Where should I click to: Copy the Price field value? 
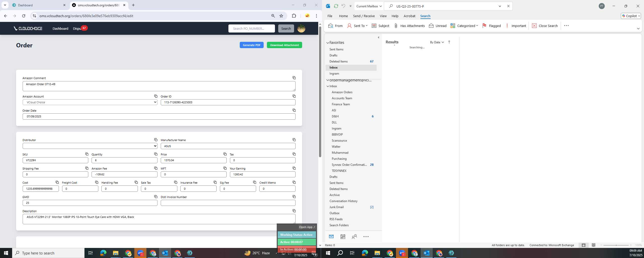click(225, 154)
